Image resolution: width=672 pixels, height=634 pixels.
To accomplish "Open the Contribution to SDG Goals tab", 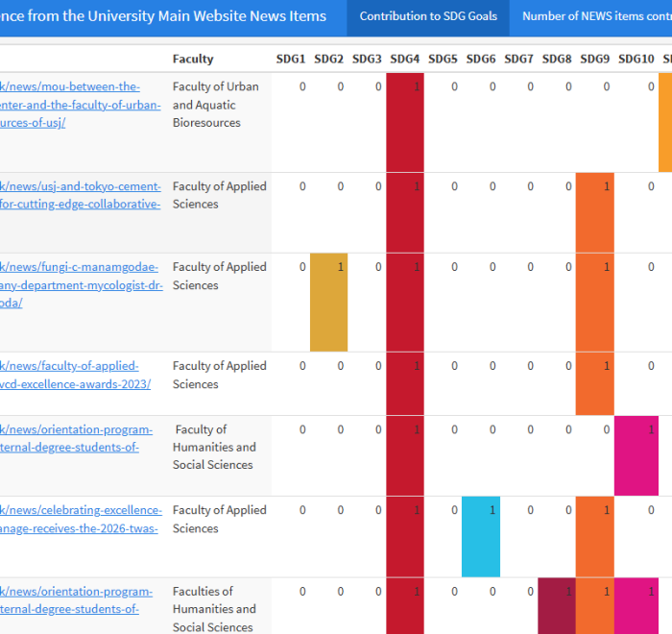I will point(427,16).
